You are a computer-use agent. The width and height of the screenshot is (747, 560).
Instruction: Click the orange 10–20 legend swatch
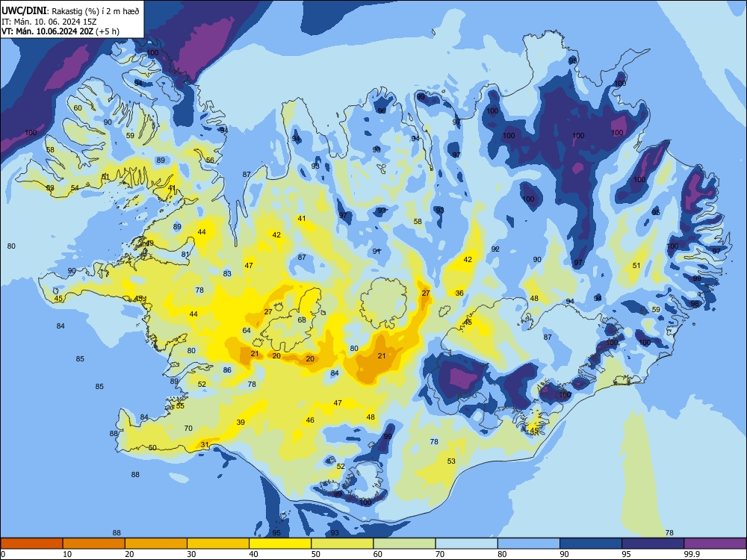point(94,544)
